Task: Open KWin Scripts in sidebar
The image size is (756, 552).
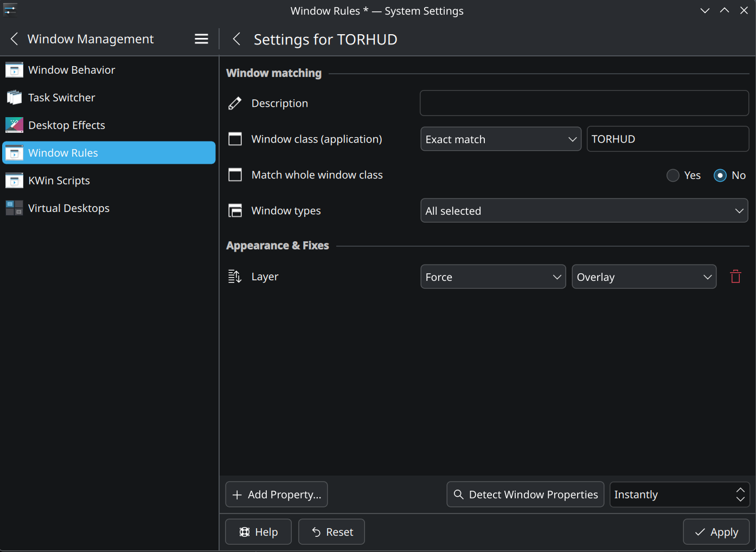Action: pyautogui.click(x=59, y=181)
